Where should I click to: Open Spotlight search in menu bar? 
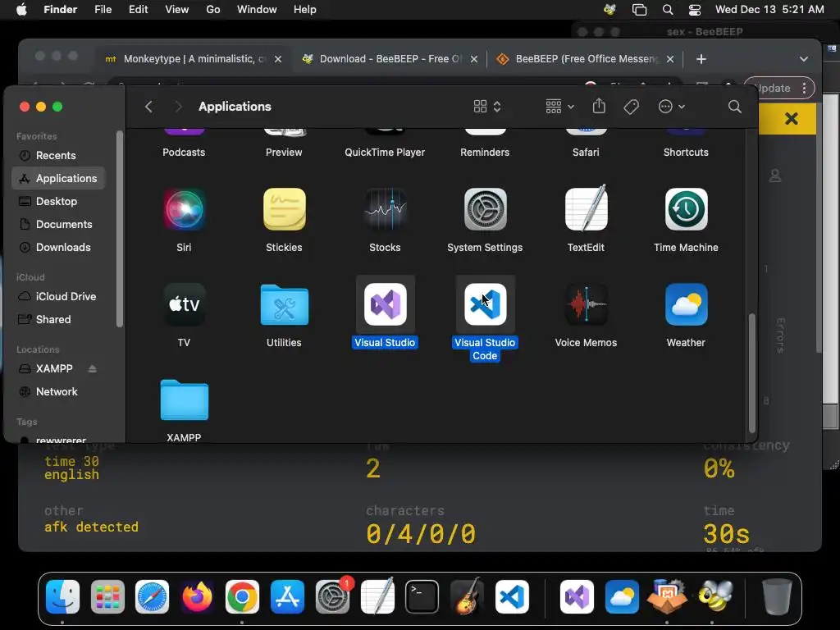[x=668, y=10]
